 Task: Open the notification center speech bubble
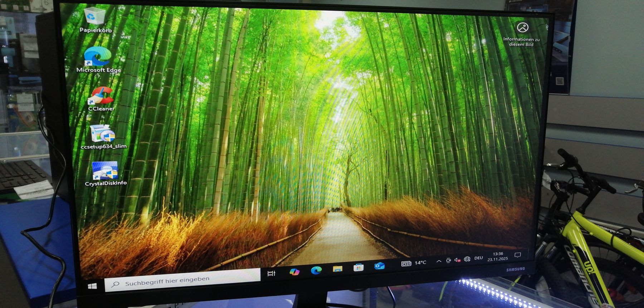click(x=517, y=255)
